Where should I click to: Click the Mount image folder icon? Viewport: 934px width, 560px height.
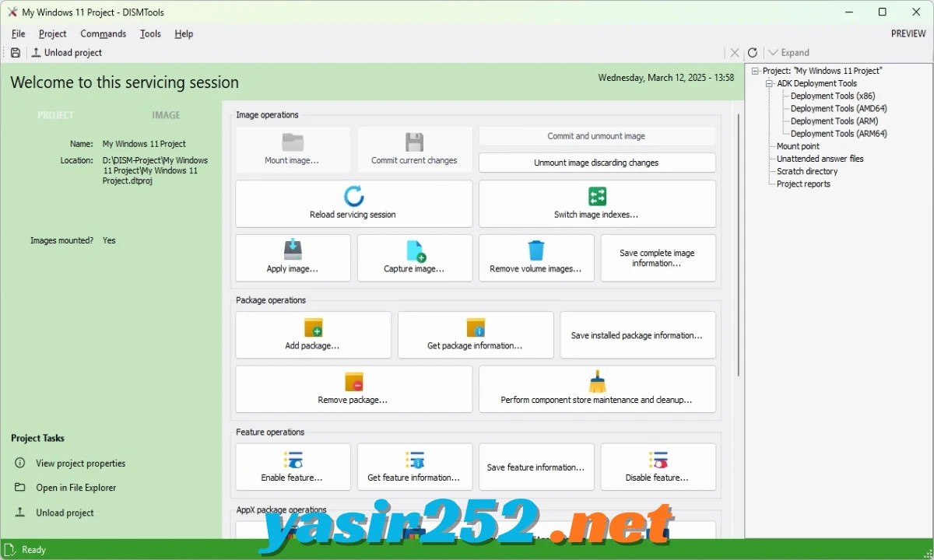[293, 142]
